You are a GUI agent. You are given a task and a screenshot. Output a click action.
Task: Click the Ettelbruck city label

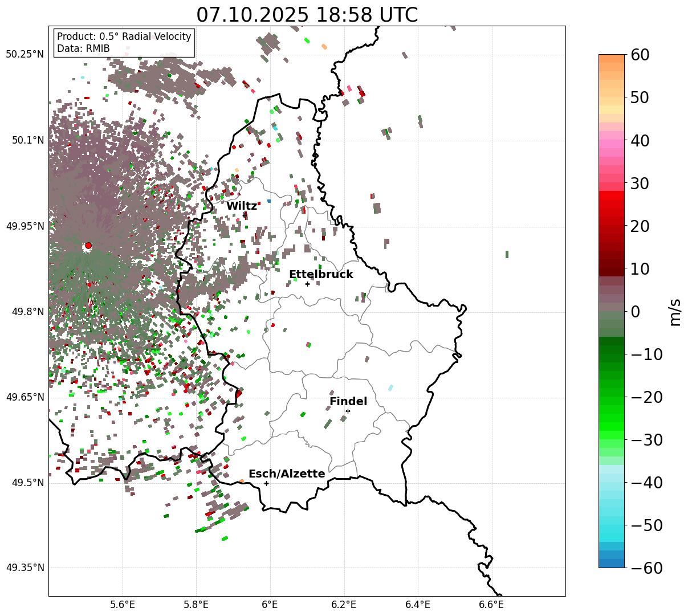pos(321,275)
